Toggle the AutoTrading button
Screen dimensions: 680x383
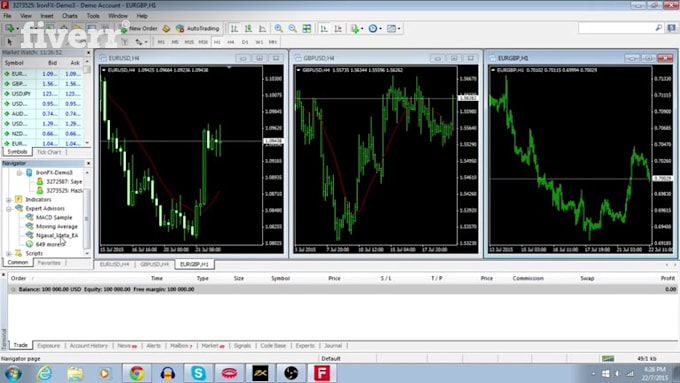(197, 29)
